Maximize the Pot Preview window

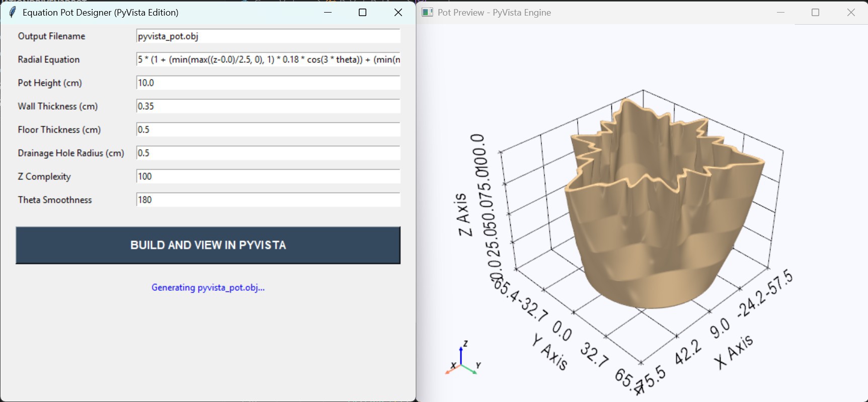point(816,13)
